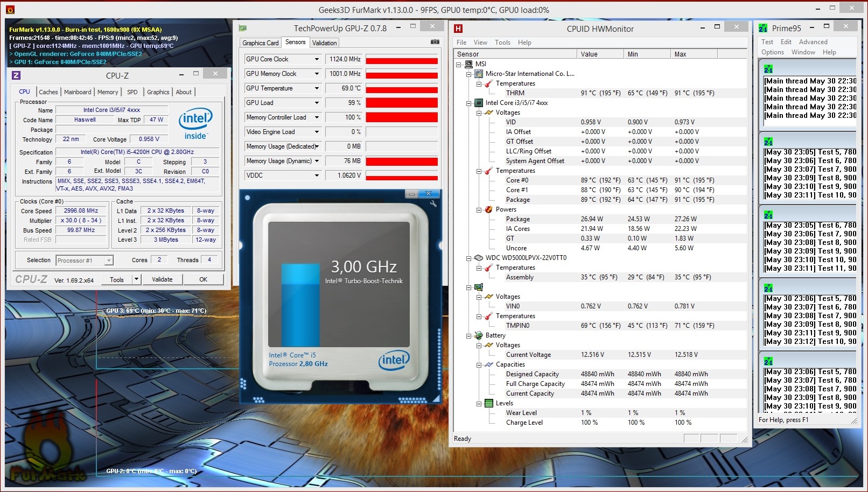Open VDDC sensor dropdown
Viewport: 868px width, 492px height.
[x=317, y=175]
